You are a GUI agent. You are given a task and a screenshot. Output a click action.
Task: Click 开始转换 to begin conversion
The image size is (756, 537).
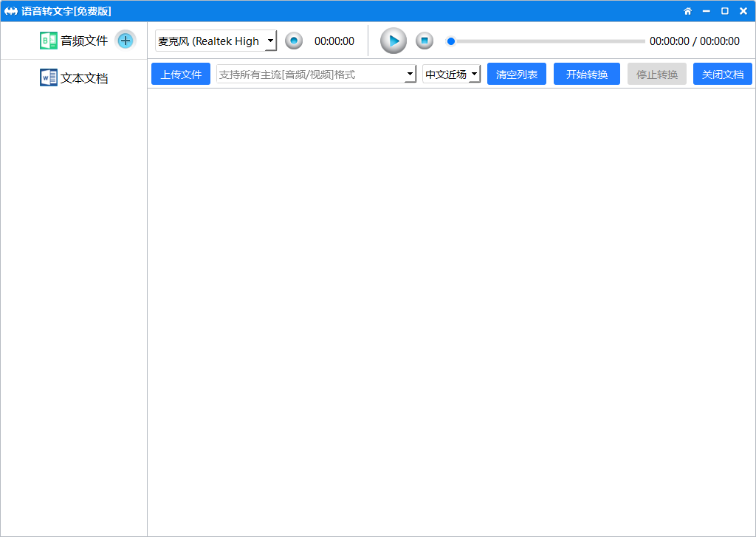pyautogui.click(x=587, y=75)
